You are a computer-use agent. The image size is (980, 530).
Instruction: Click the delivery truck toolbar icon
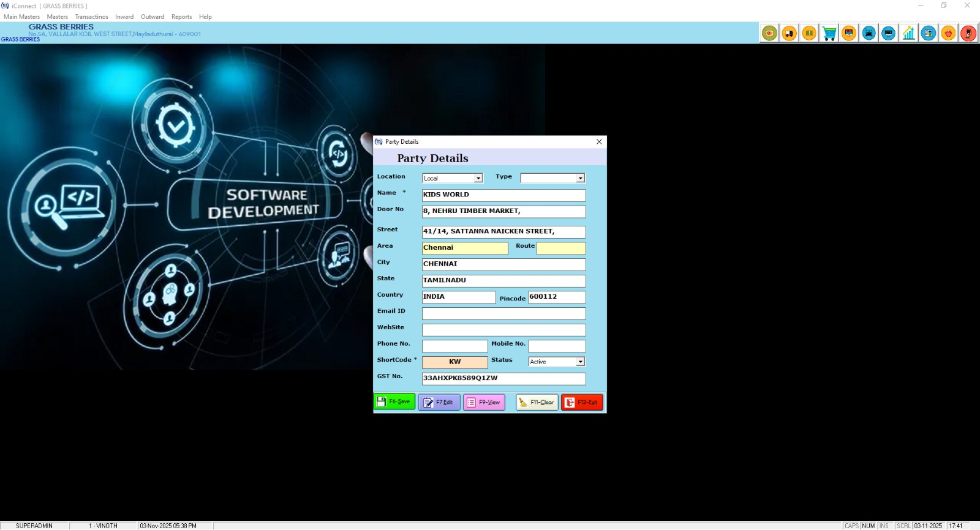click(x=790, y=34)
